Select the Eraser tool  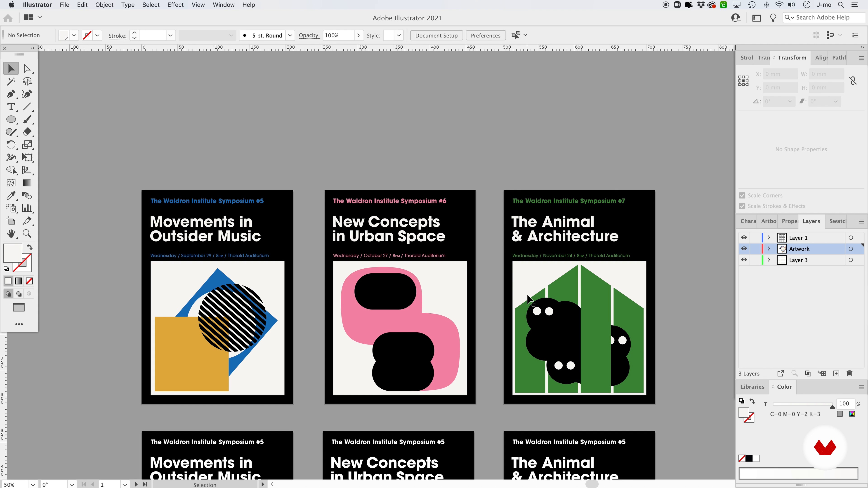(x=27, y=132)
